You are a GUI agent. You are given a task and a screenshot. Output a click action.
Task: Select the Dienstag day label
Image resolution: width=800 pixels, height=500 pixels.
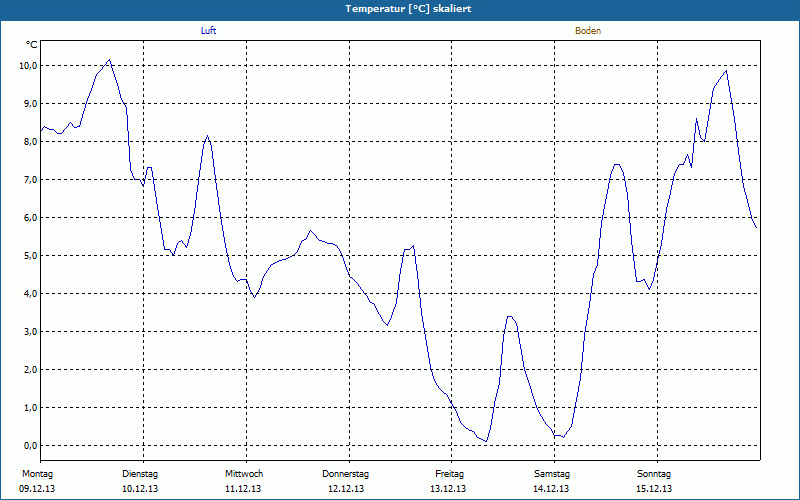coord(140,474)
